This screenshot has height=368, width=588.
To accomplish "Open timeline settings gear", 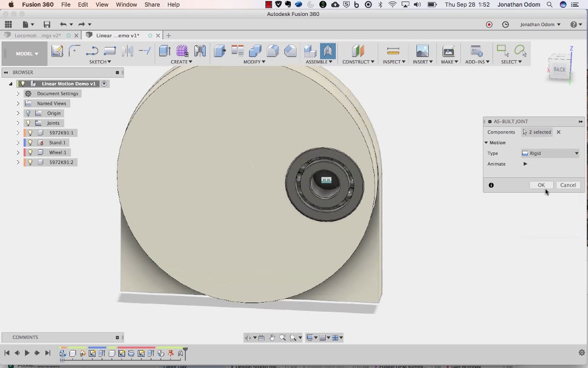I will pos(582,353).
